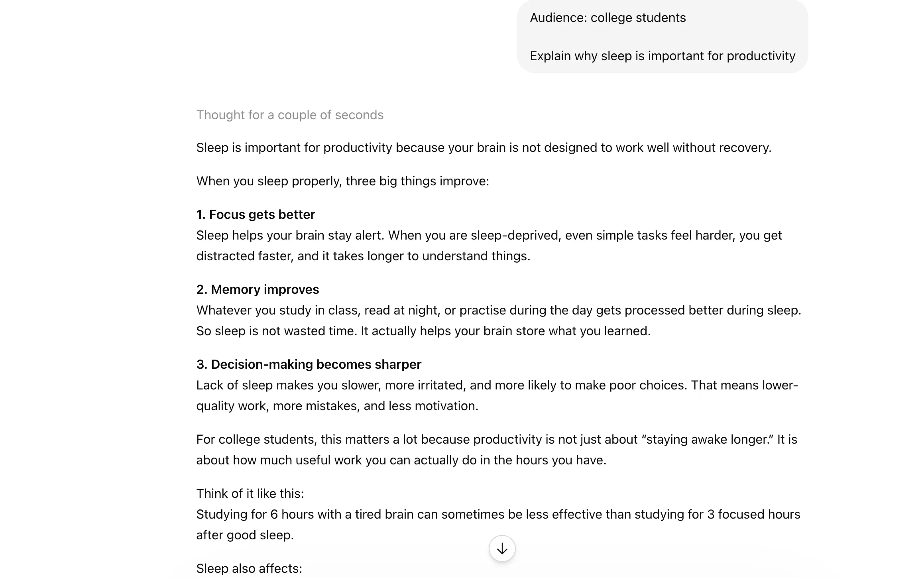Click the "2. Memory improves" heading
Image resolution: width=924 pixels, height=578 pixels.
point(258,289)
